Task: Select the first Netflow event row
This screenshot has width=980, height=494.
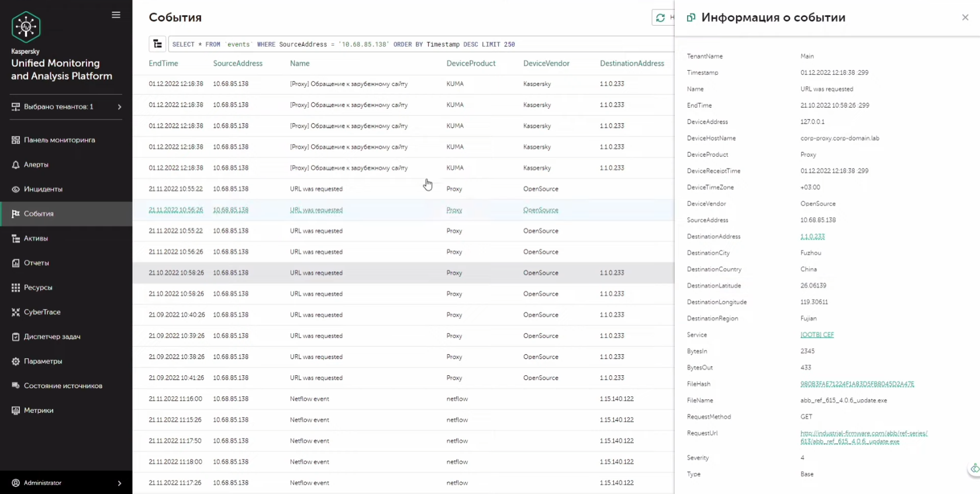Action: click(309, 399)
